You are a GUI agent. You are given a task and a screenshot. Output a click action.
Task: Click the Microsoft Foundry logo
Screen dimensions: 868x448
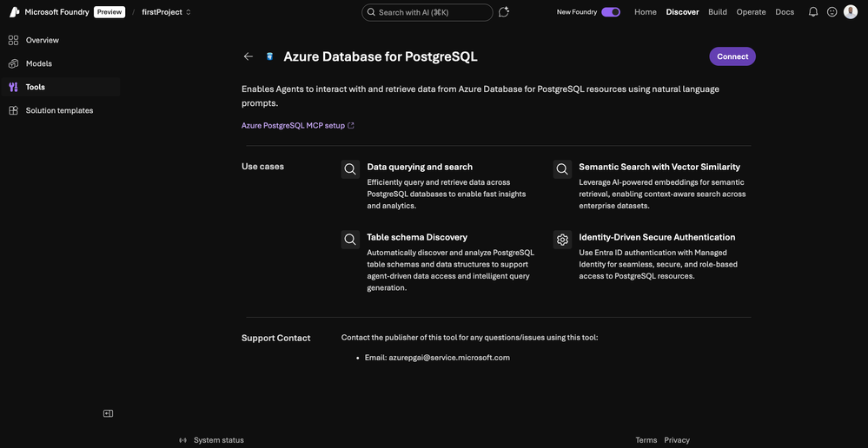point(15,12)
